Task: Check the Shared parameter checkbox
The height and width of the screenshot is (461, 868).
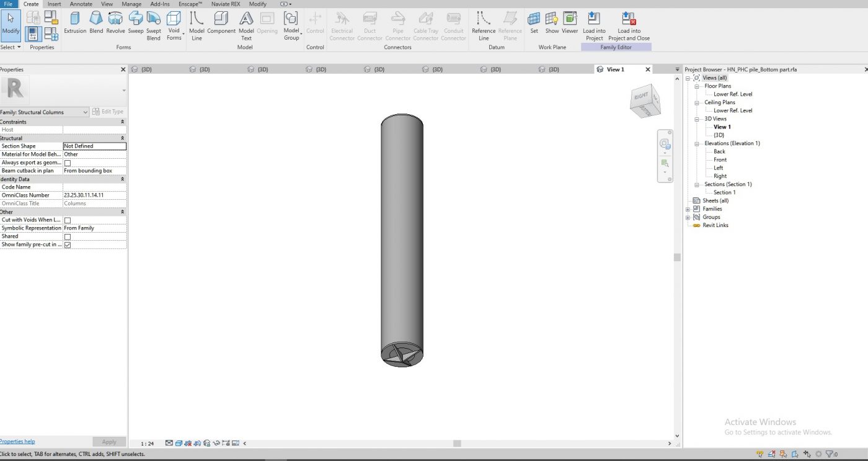Action: (x=68, y=236)
